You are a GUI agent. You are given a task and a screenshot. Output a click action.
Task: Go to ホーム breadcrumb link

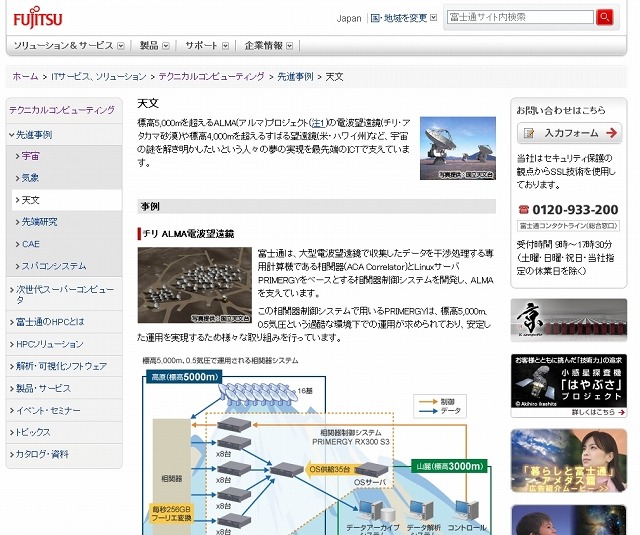click(25, 76)
